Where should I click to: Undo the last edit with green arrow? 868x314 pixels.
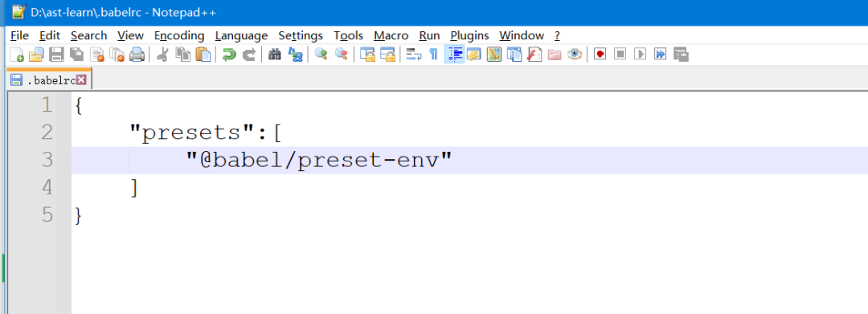pyautogui.click(x=228, y=54)
